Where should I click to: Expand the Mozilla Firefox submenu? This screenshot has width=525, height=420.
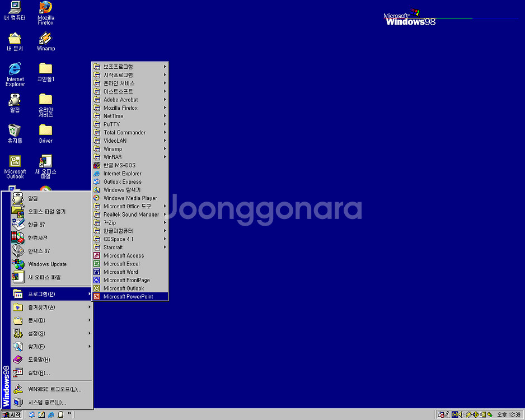(130, 108)
